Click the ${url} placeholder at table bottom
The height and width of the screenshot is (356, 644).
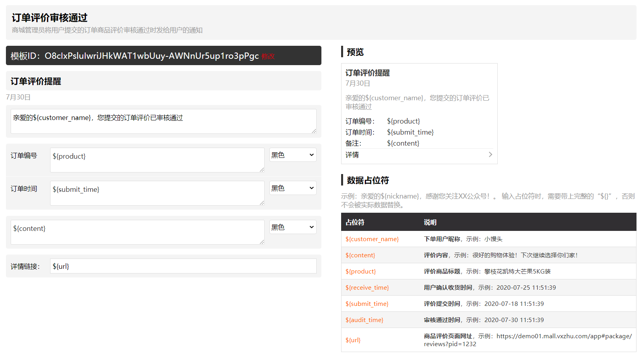point(353,340)
